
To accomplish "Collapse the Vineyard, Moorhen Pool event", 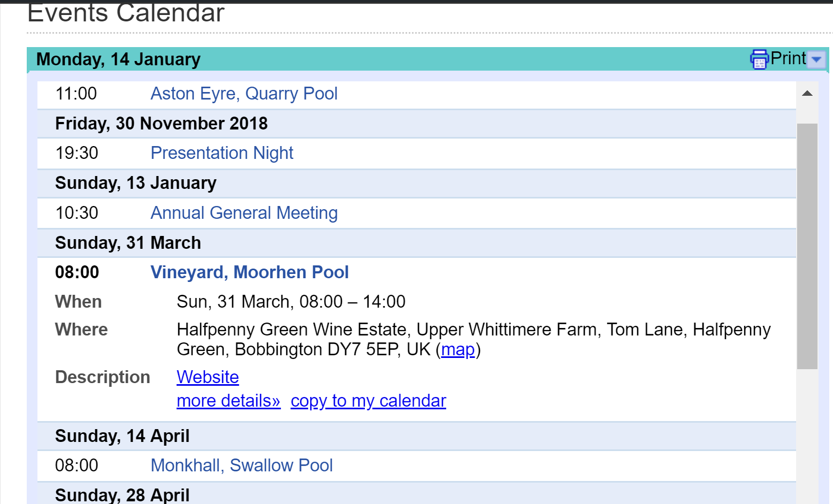I will tap(249, 272).
